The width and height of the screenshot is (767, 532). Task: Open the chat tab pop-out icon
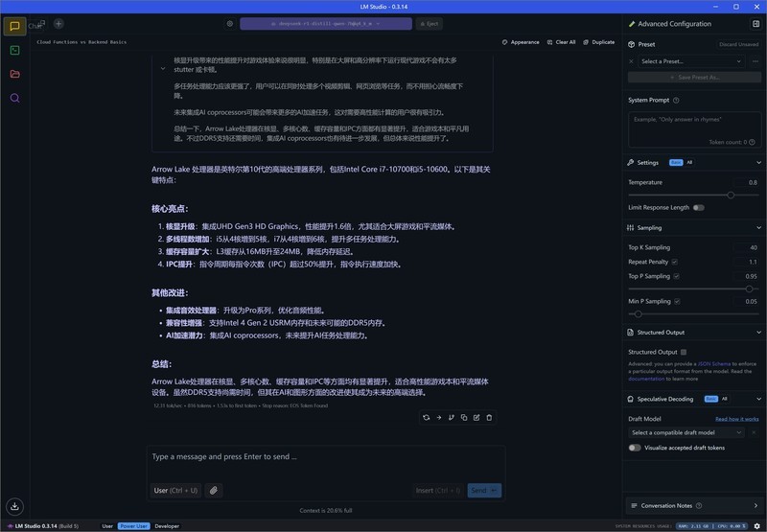[x=42, y=22]
